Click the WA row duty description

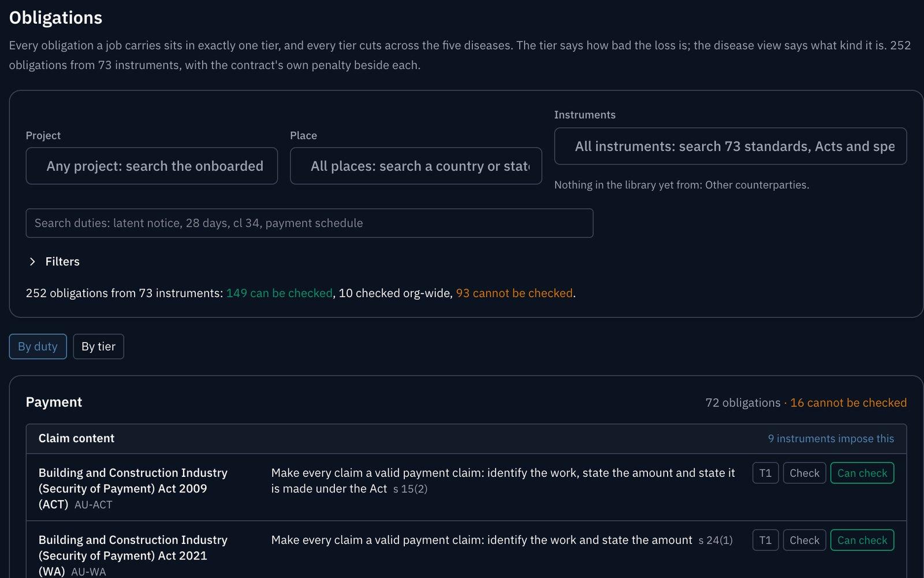point(482,540)
